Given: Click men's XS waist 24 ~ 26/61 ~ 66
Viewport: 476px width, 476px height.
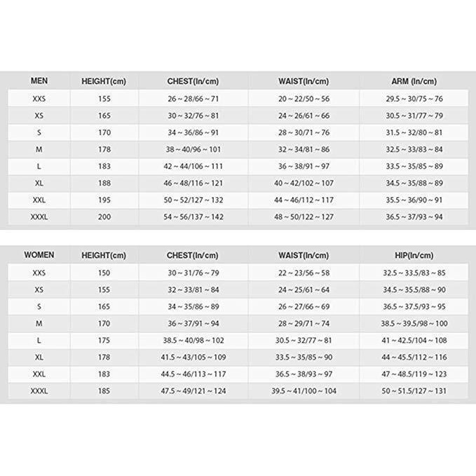Looking at the screenshot, I should (x=304, y=116).
